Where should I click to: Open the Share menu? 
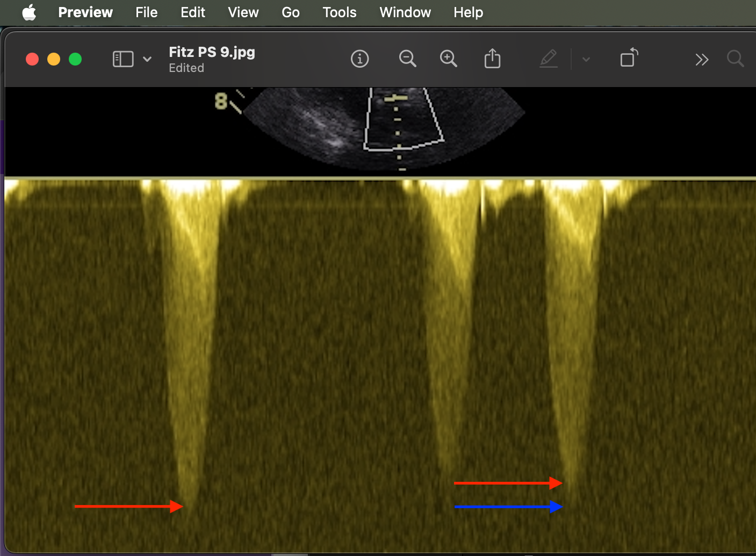(492, 59)
